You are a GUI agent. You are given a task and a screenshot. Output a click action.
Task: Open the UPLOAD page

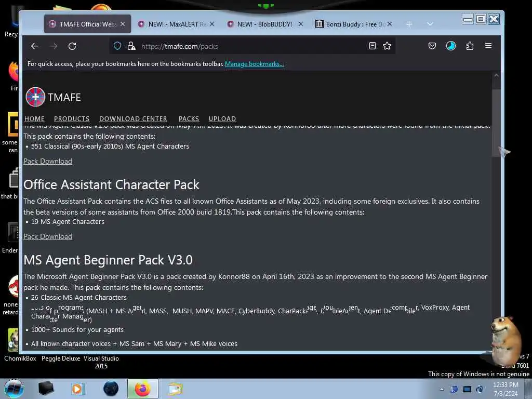coord(222,119)
